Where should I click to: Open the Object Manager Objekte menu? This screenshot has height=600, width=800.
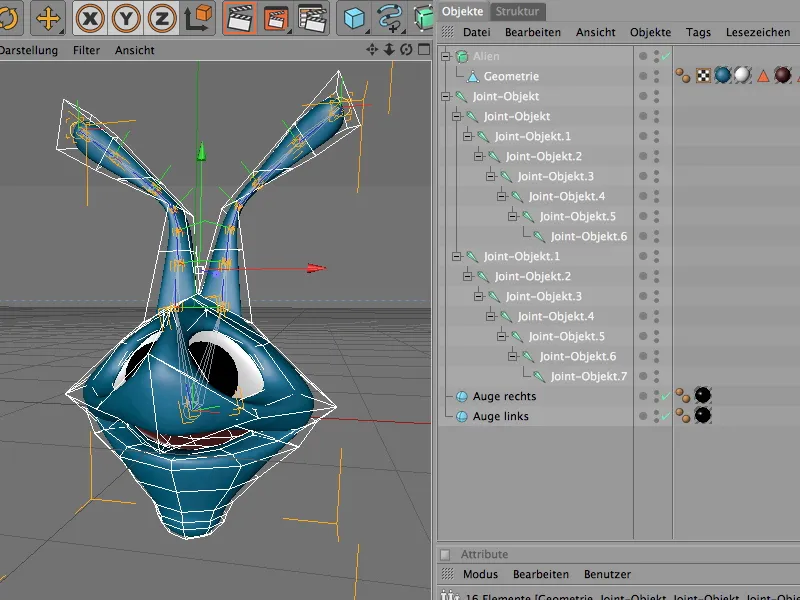(x=651, y=32)
